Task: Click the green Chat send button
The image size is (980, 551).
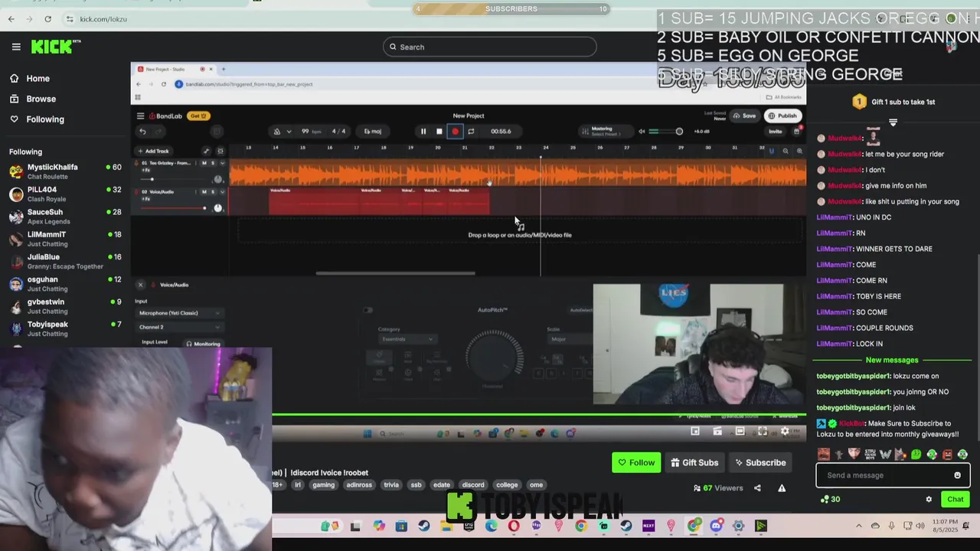Action: point(955,499)
